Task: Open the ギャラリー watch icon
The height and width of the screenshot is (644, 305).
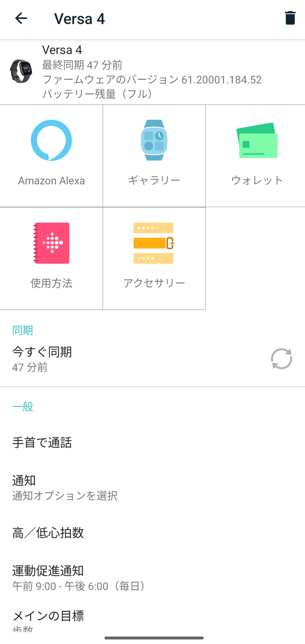Action: [x=154, y=140]
